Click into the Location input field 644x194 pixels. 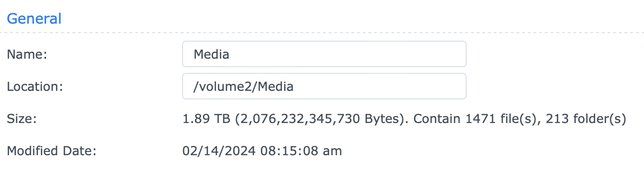coord(324,86)
